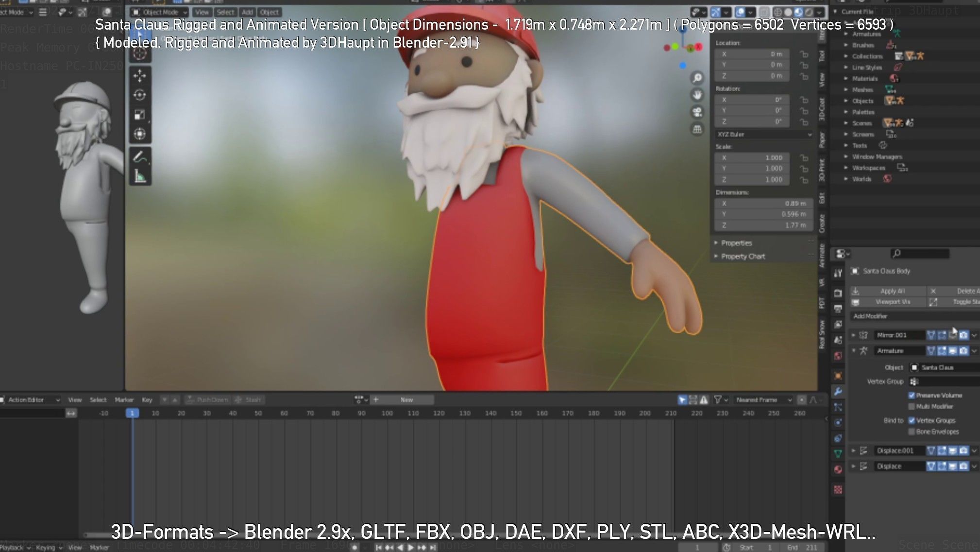The height and width of the screenshot is (552, 980).
Task: Switch perspective/orthographic grid icon
Action: pyautogui.click(x=697, y=129)
